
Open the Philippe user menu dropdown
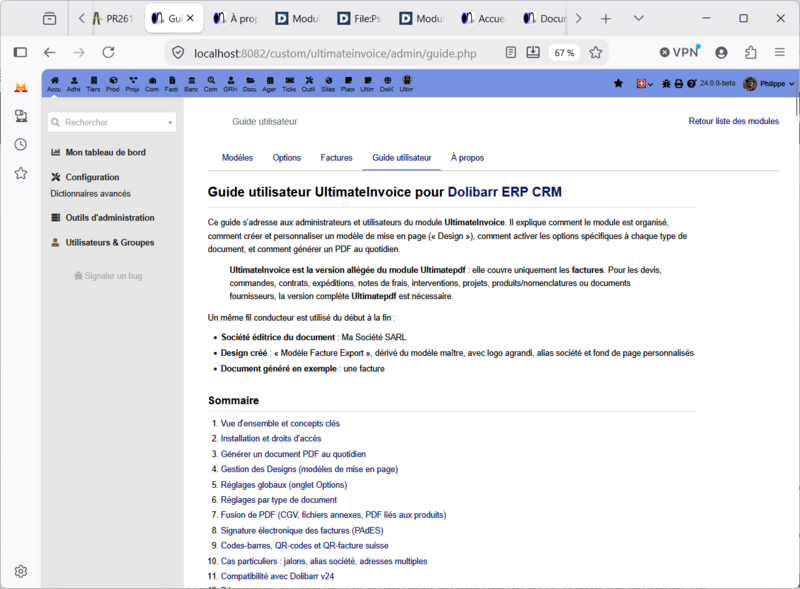(x=769, y=83)
